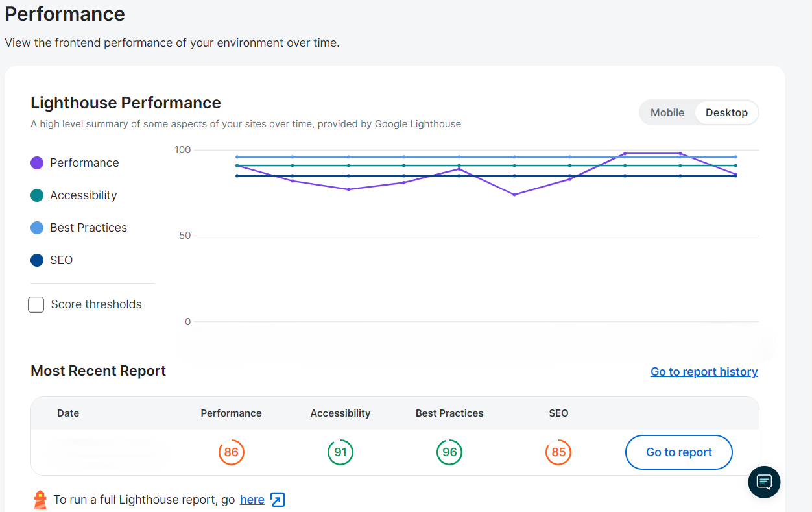Click the dark blue SEO legend dot
Screen dimensions: 812x512
click(x=36, y=260)
